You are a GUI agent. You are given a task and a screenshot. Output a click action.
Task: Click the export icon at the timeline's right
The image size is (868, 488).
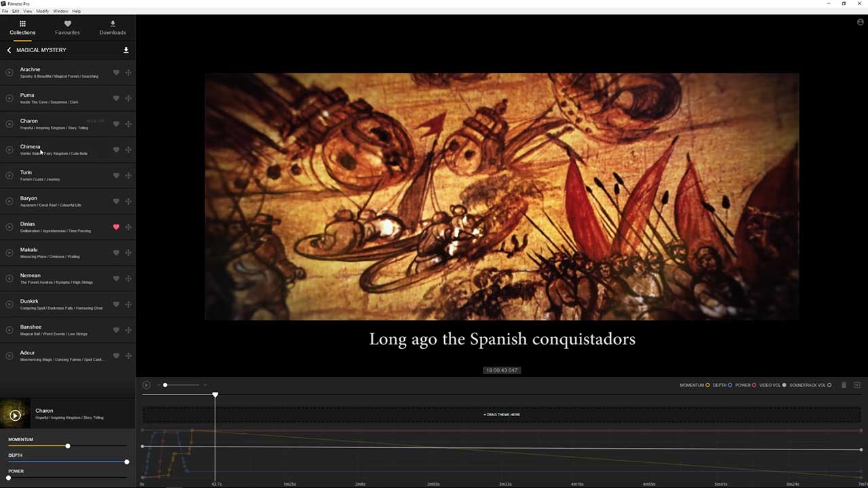856,385
